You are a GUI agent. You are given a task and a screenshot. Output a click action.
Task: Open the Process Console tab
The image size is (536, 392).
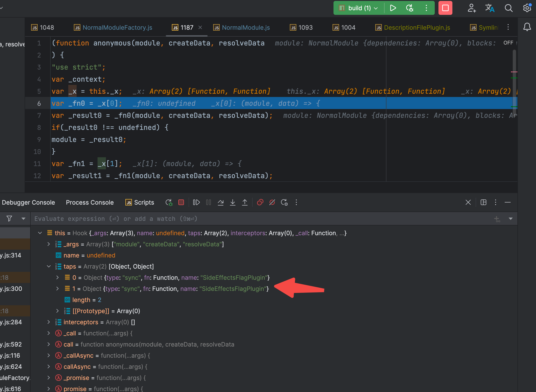(x=90, y=202)
